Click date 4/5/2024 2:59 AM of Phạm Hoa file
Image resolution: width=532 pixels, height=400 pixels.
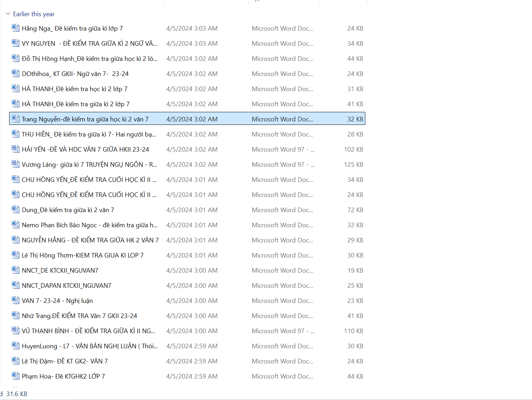(192, 376)
